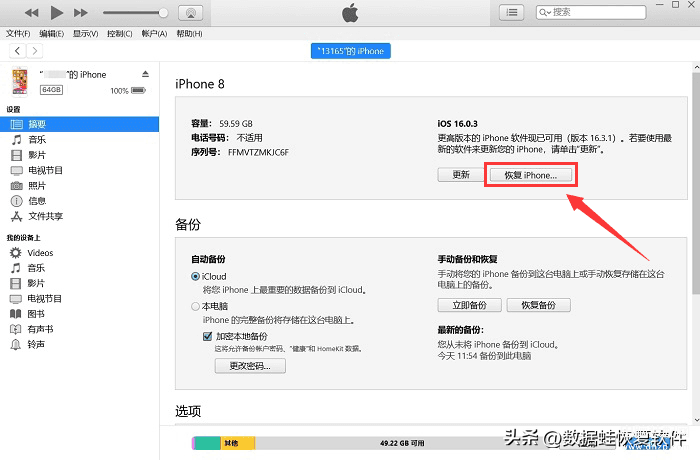Click the green segment in storage bar

click(208, 443)
